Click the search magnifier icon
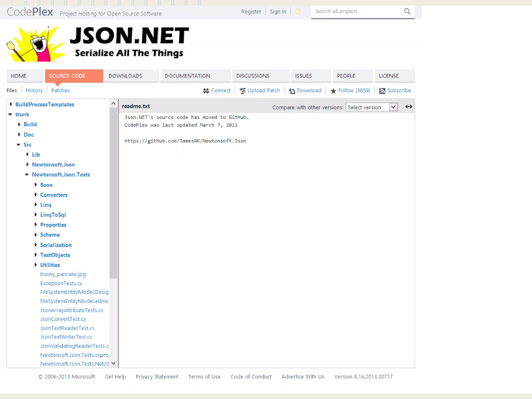 (x=407, y=11)
